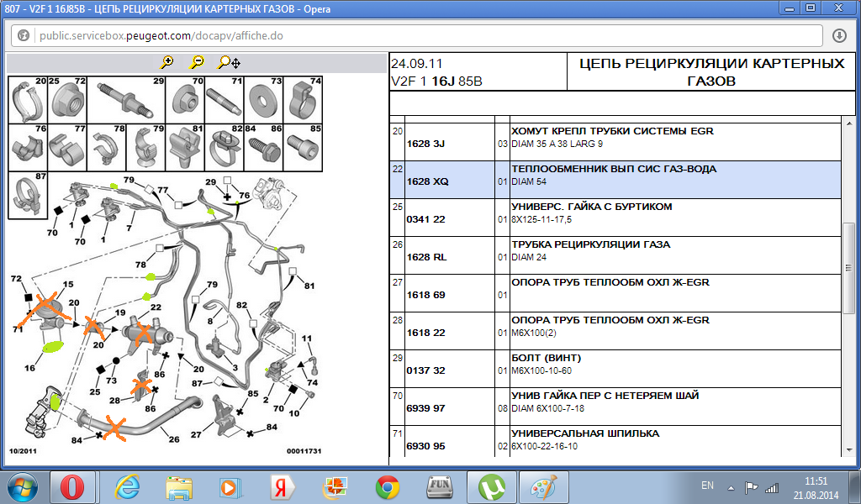Open the Opera downloads button
The width and height of the screenshot is (861, 504).
coord(838,36)
